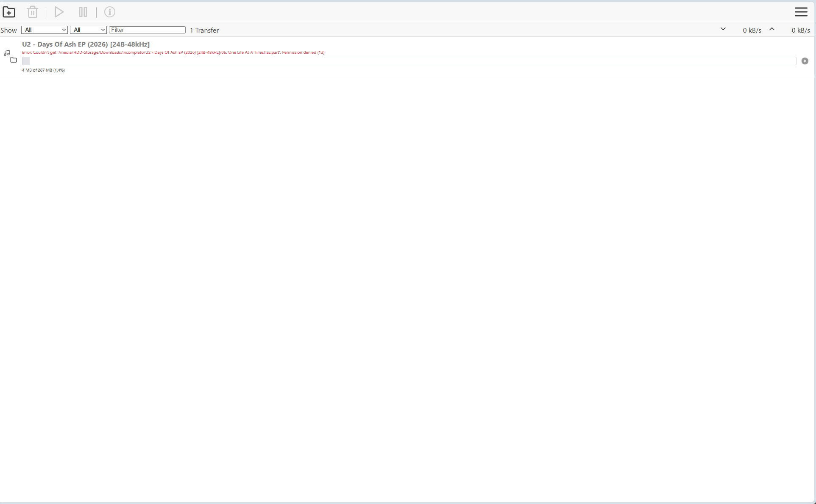Click the music folder icon beside torrent
Image resolution: width=816 pixels, height=504 pixels.
click(10, 56)
